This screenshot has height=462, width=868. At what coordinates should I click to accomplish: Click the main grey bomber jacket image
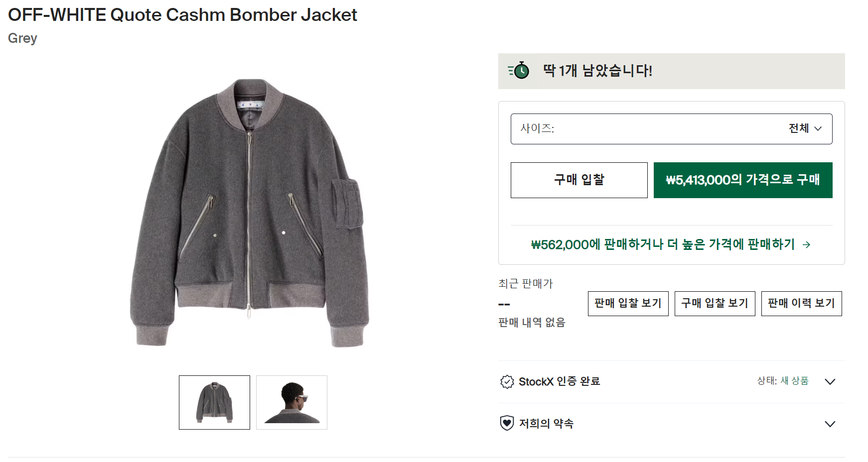249,212
